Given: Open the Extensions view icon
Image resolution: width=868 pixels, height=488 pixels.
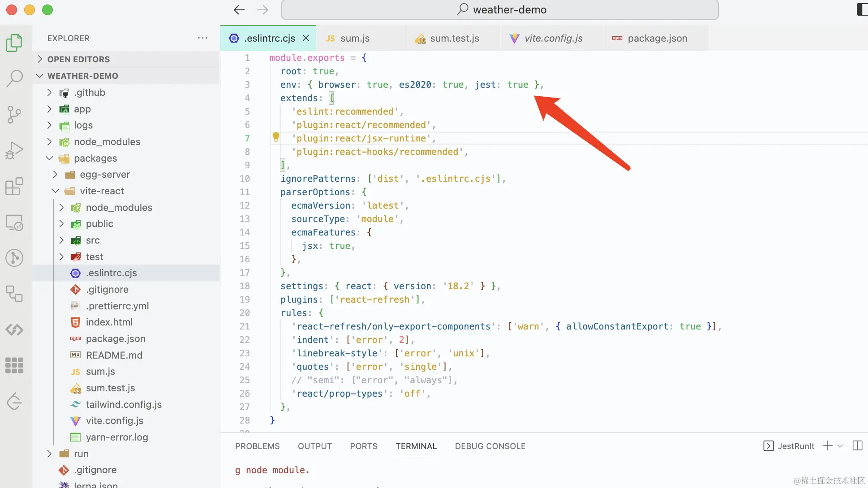Looking at the screenshot, I should pos(14,186).
